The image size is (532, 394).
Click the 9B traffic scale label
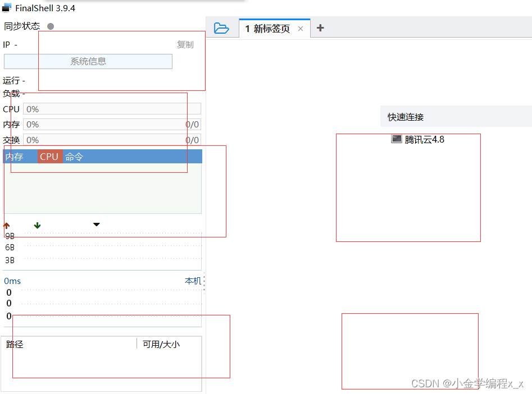pyautogui.click(x=10, y=236)
